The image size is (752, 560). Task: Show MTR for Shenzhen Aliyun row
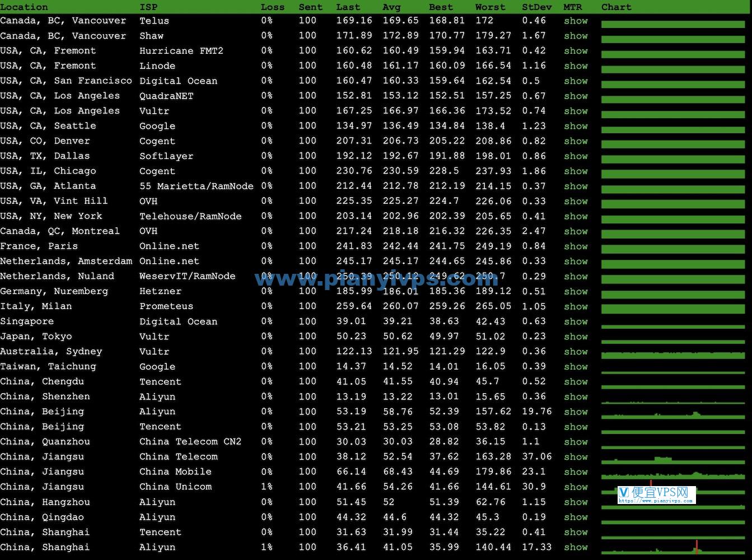[576, 397]
